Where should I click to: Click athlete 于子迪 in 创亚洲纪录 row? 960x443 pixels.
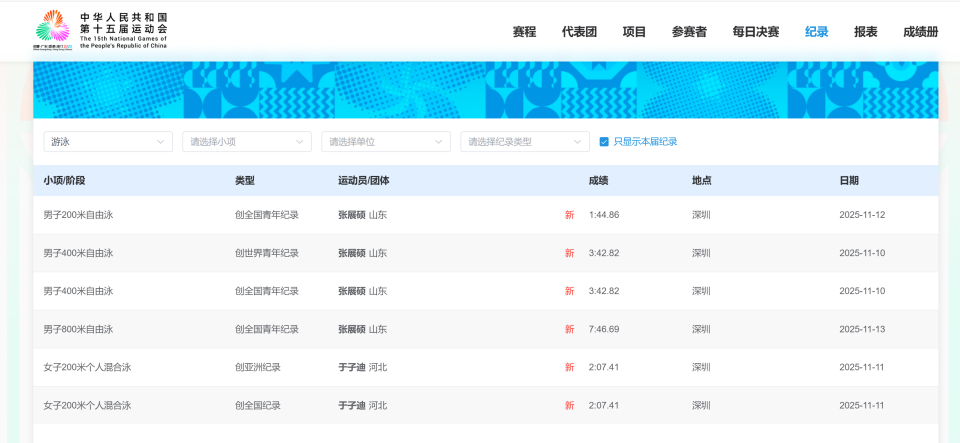351,368
